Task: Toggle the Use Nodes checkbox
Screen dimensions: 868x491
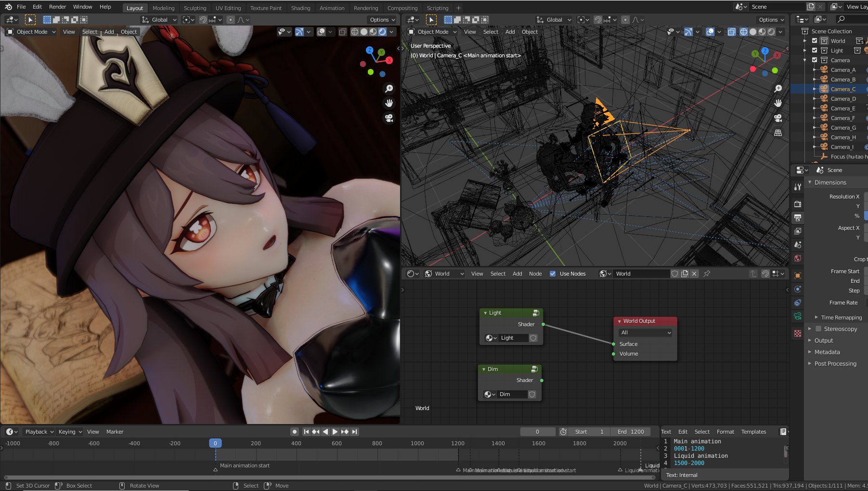Action: (x=553, y=274)
